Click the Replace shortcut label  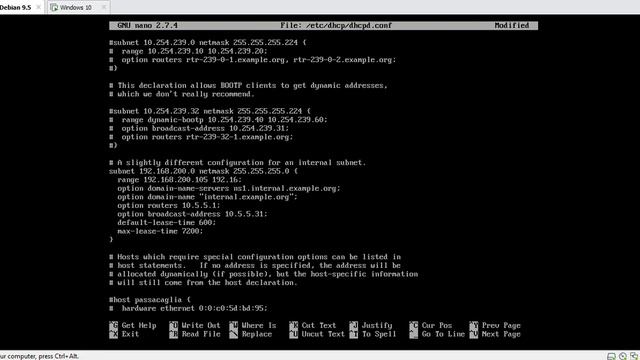pos(257,334)
